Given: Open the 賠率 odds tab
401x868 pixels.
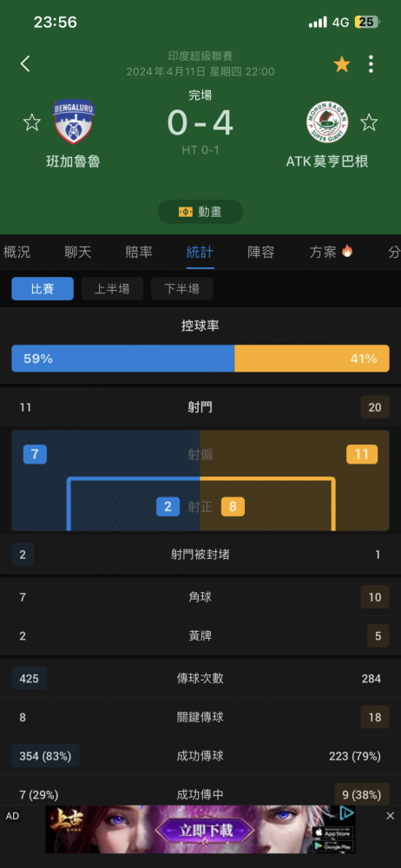Looking at the screenshot, I should [139, 253].
